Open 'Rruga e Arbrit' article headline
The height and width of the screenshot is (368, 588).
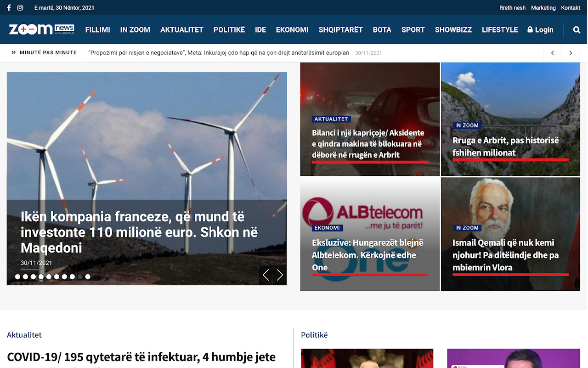coord(506,147)
